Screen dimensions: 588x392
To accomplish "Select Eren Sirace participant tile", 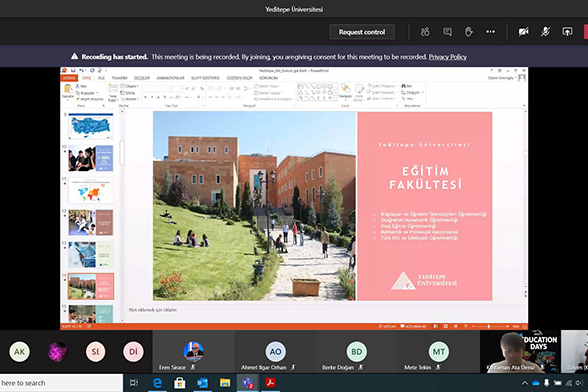I will (x=193, y=352).
